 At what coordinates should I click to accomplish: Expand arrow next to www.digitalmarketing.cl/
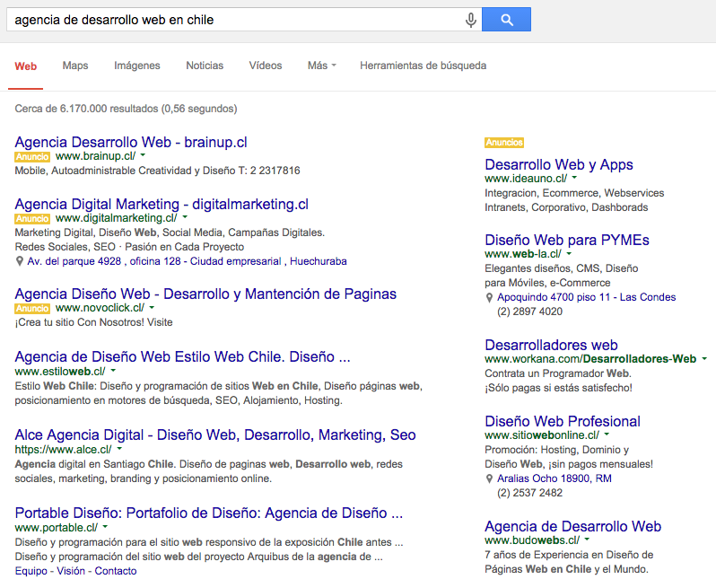coord(185,217)
